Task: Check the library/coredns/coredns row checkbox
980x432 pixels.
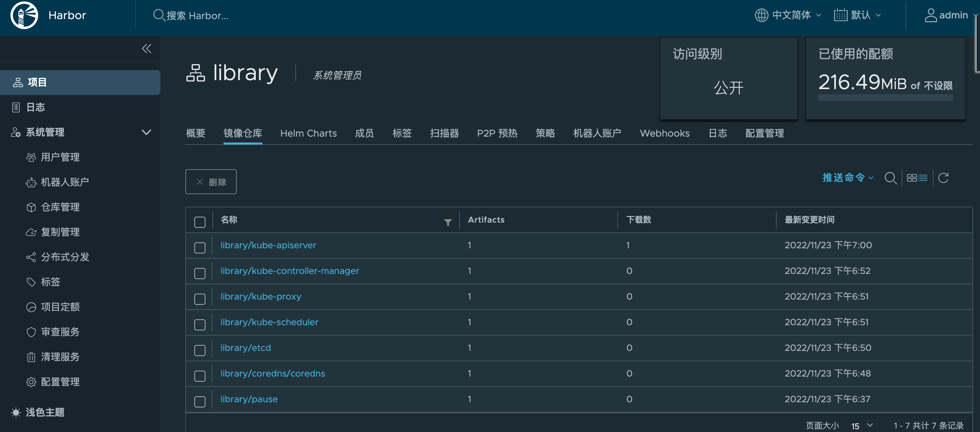Action: pos(200,376)
